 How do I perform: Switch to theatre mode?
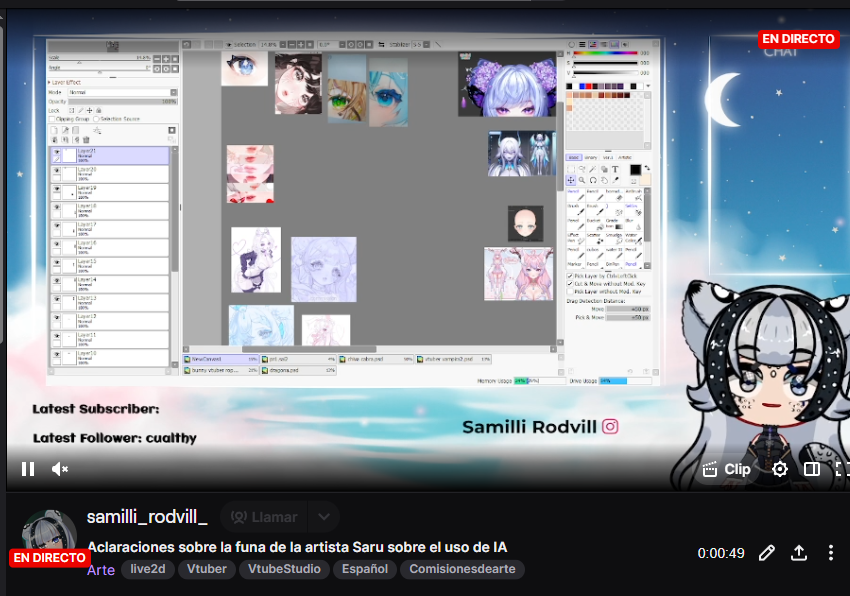812,469
